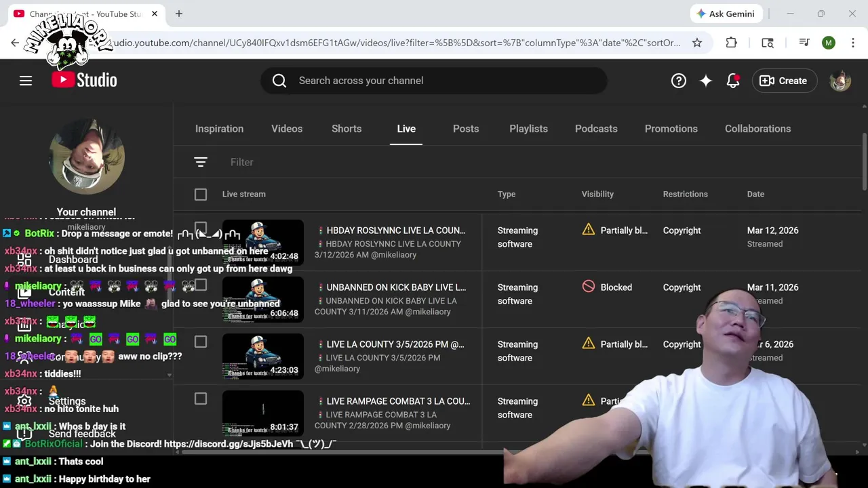Bookmark this page with the star icon
Image resolution: width=868 pixels, height=488 pixels.
pos(697,43)
